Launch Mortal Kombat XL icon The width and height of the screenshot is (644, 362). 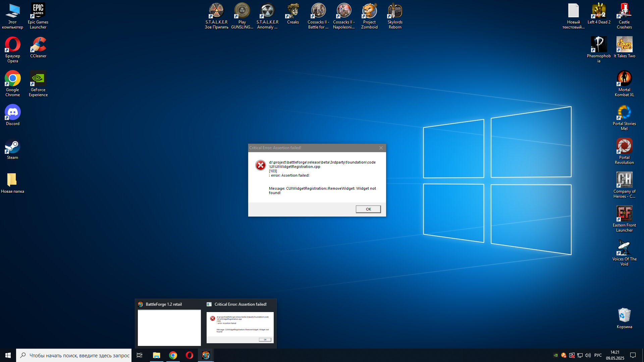tap(624, 84)
